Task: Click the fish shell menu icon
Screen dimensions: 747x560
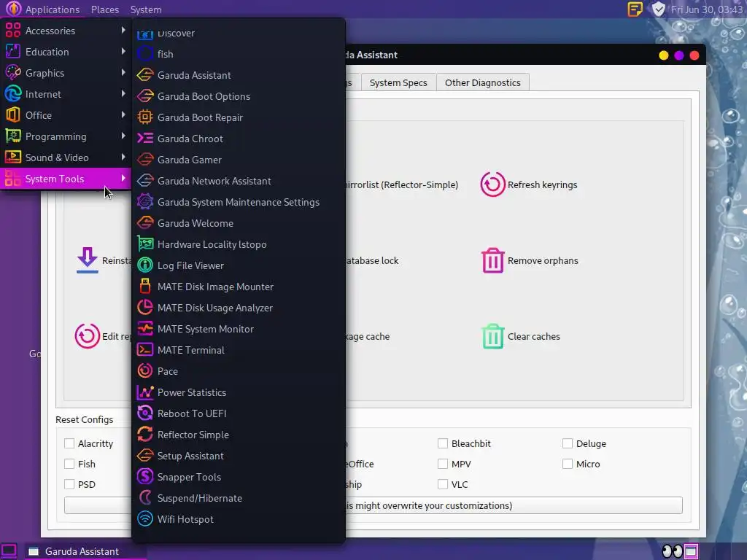Action: click(145, 54)
